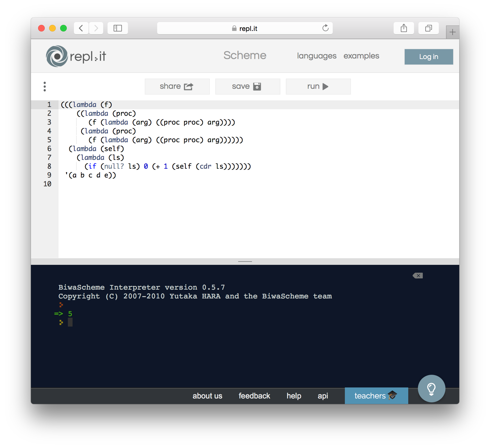Go back with browser back arrow

[81, 28]
